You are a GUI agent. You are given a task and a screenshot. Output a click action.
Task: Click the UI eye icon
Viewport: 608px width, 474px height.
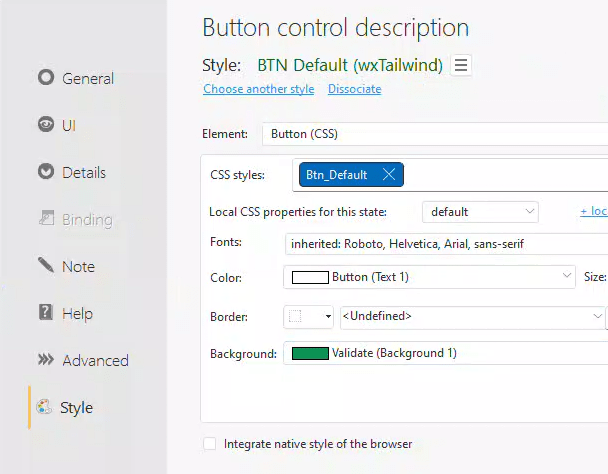tap(46, 125)
